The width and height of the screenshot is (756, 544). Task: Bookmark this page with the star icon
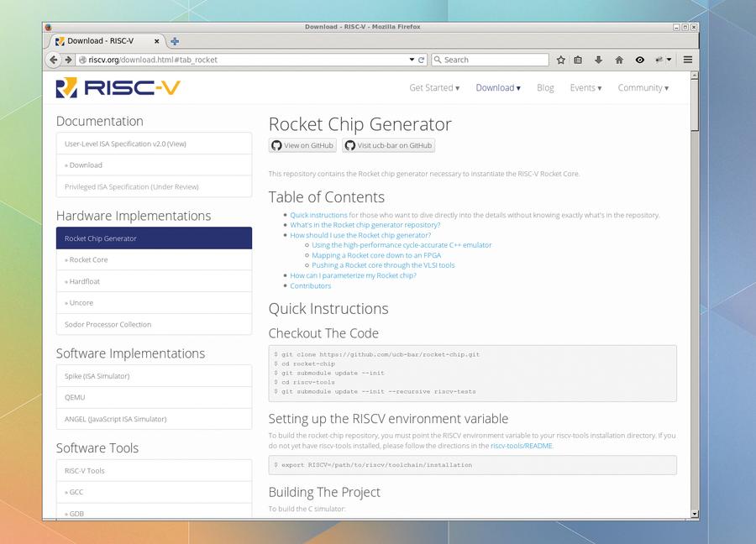coord(561,60)
